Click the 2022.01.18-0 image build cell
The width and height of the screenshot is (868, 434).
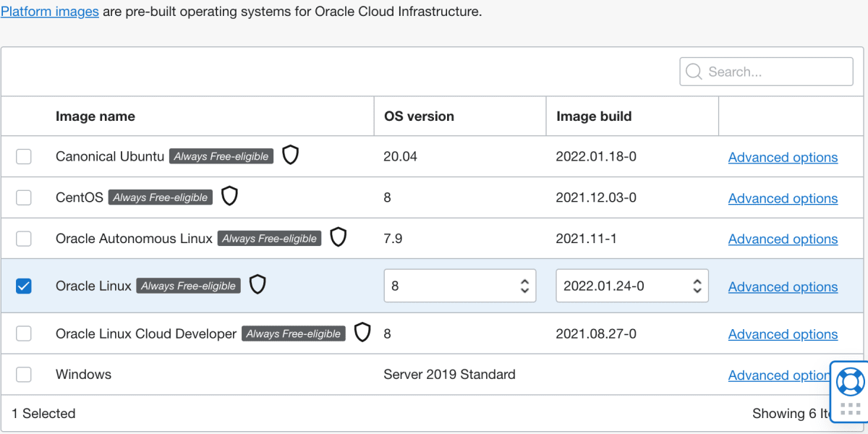pos(596,156)
